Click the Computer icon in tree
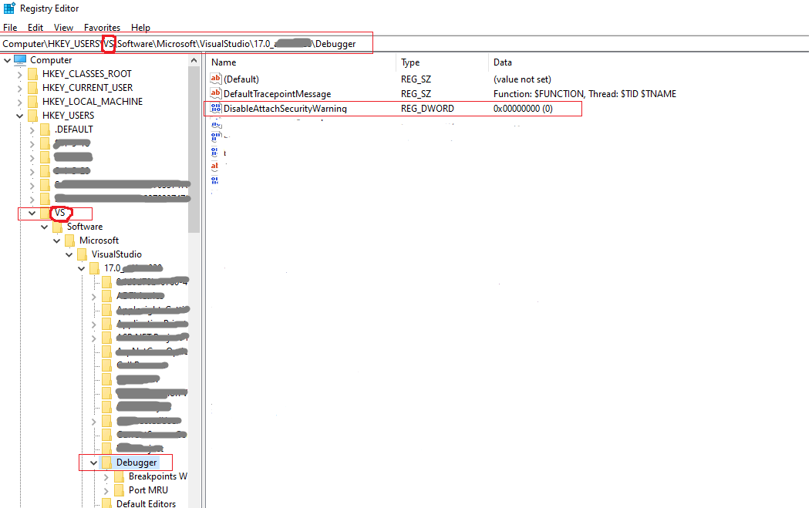 [20, 60]
